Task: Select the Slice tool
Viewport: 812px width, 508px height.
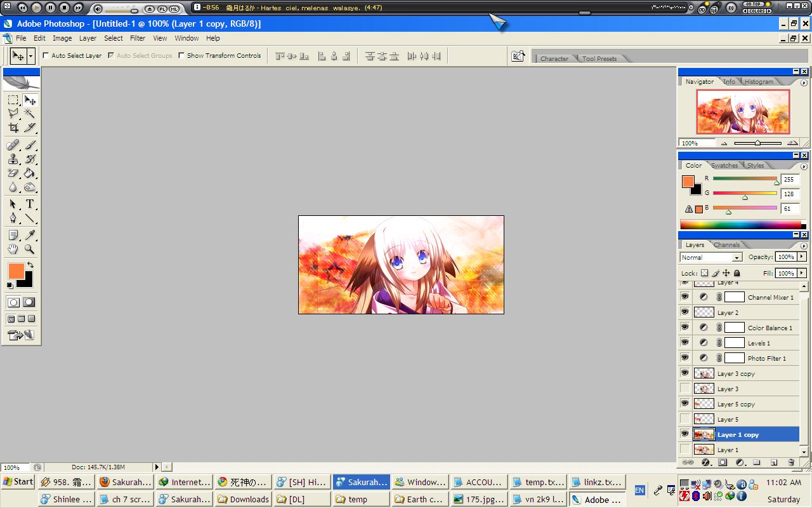Action: coord(30,127)
